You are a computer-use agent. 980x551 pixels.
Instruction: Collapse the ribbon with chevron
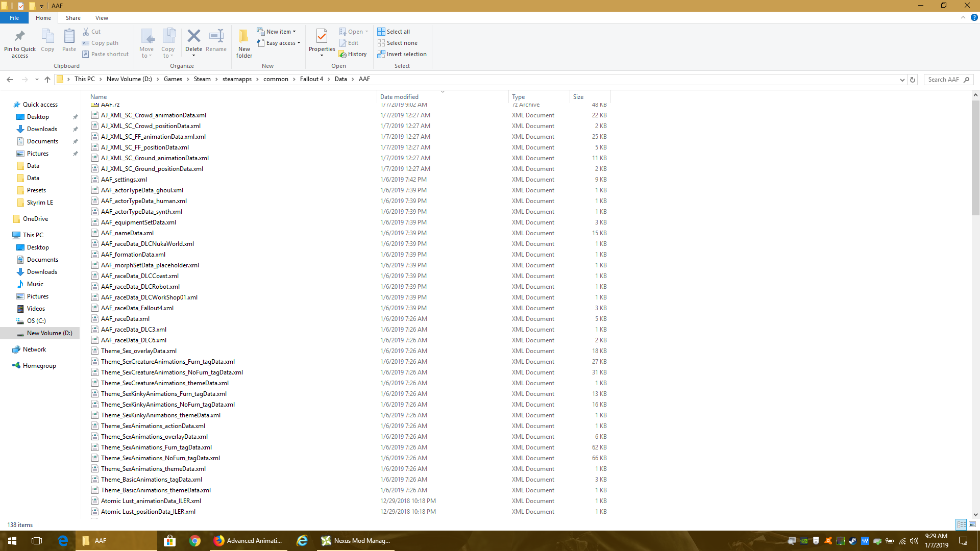tap(963, 17)
